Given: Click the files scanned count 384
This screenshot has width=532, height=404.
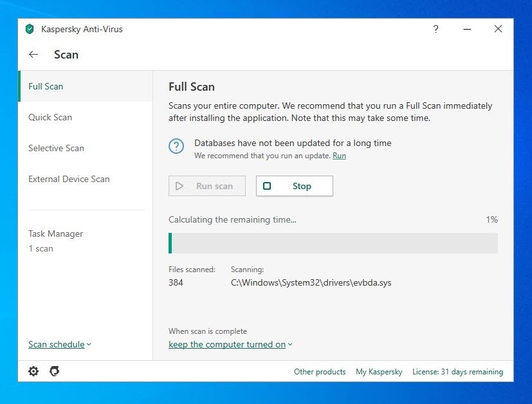Looking at the screenshot, I should pyautogui.click(x=176, y=282).
